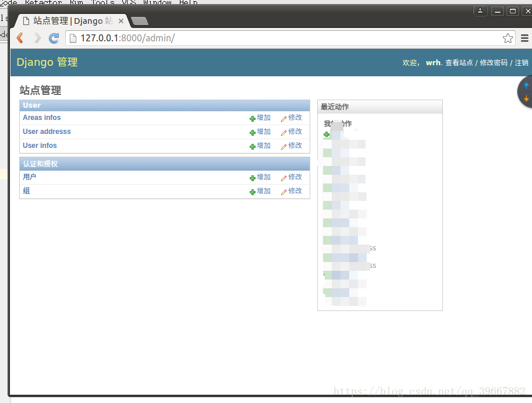Open the Window menu in the IDE behind
The width and height of the screenshot is (532, 403).
click(157, 2)
